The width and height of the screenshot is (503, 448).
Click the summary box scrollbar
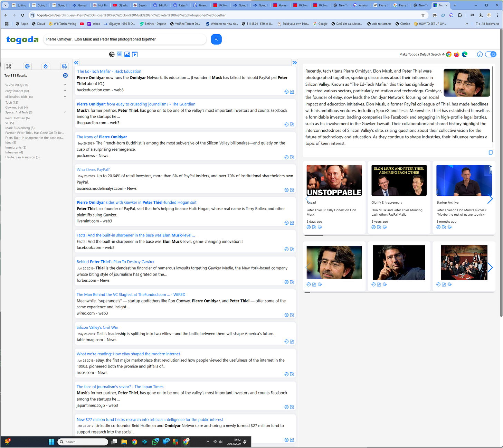tap(493, 104)
